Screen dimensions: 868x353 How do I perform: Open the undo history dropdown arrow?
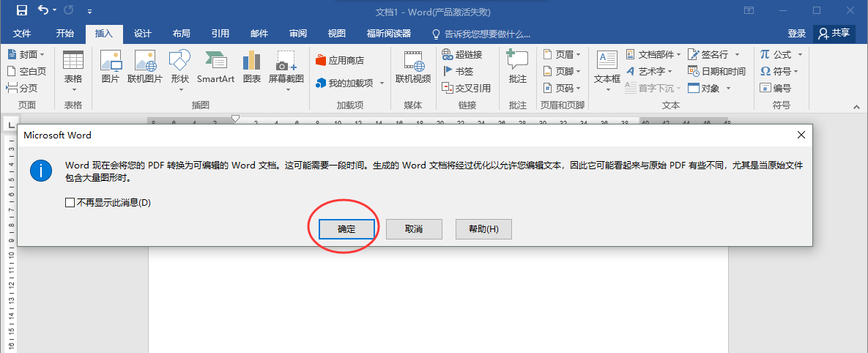coord(55,11)
